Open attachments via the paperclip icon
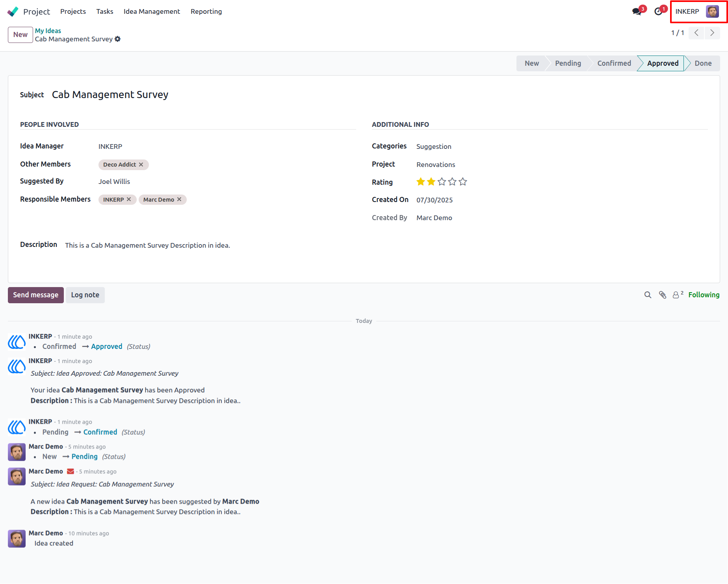The width and height of the screenshot is (728, 584). pyautogui.click(x=663, y=295)
